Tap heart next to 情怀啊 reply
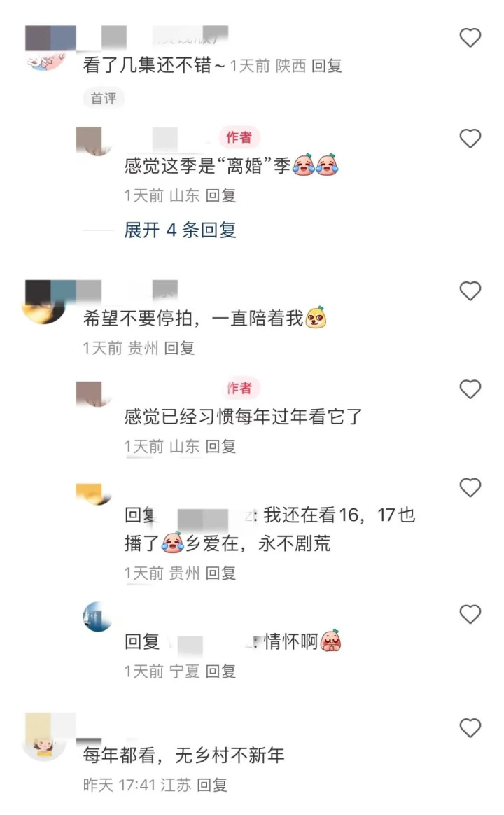This screenshot has width=504, height=815. click(x=470, y=614)
